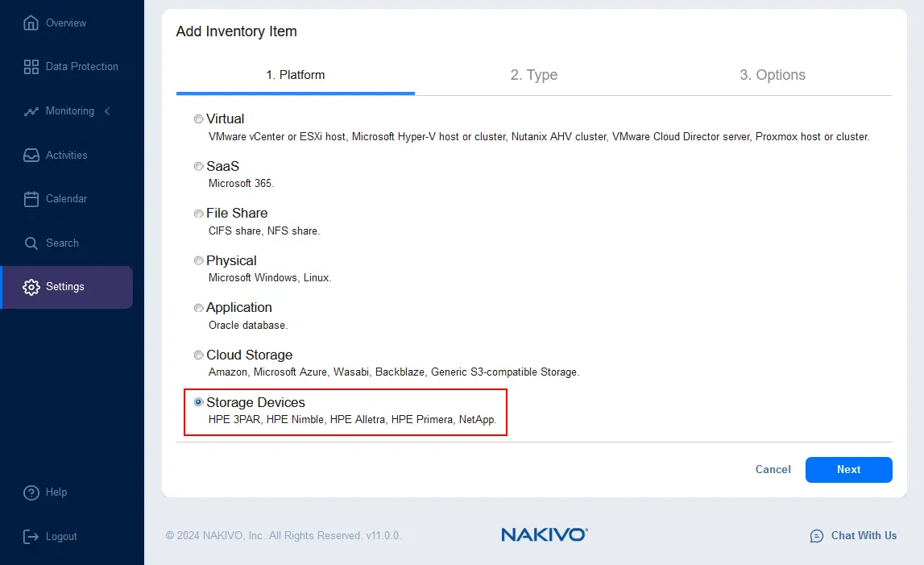Go to the 2. Type step tab

pyautogui.click(x=534, y=75)
